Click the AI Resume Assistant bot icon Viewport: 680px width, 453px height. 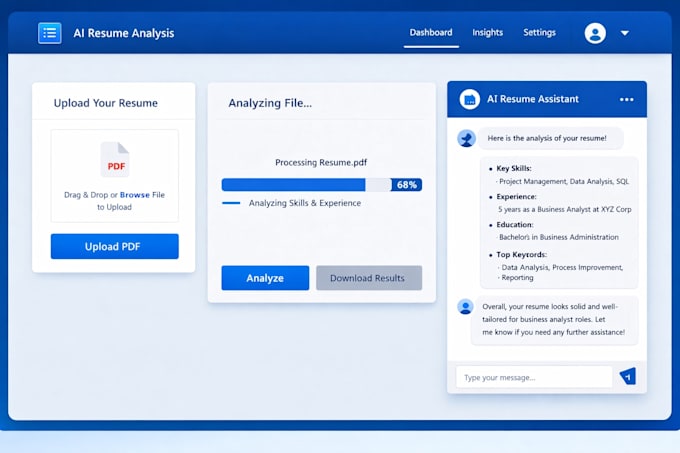click(x=469, y=99)
